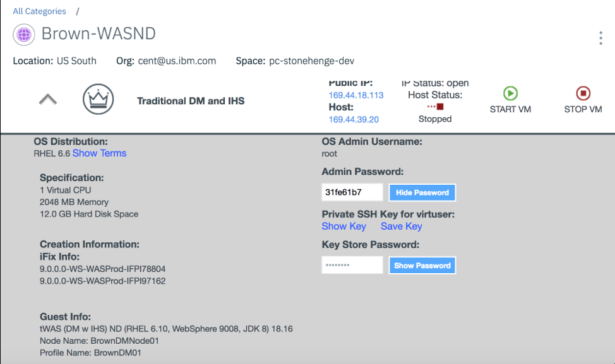Click Show Terms for RHEL 6.6
This screenshot has height=364, width=615.
point(99,153)
